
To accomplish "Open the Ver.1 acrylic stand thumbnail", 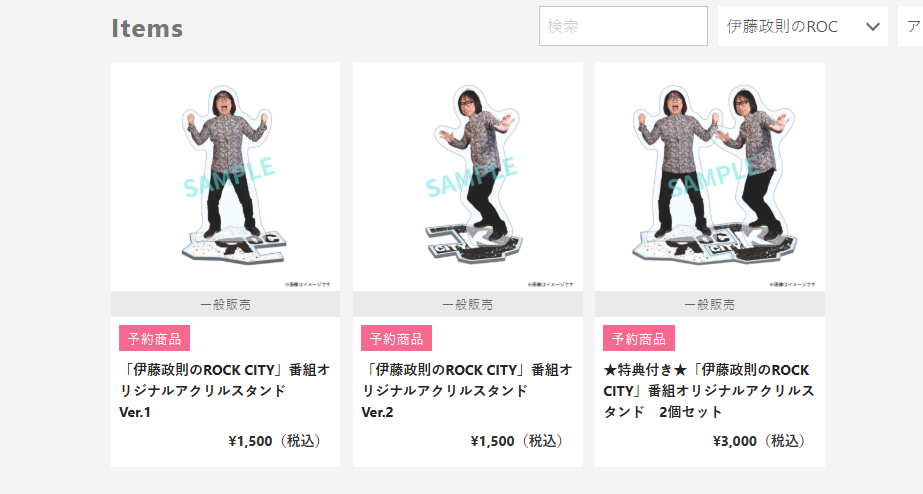I will pos(225,177).
